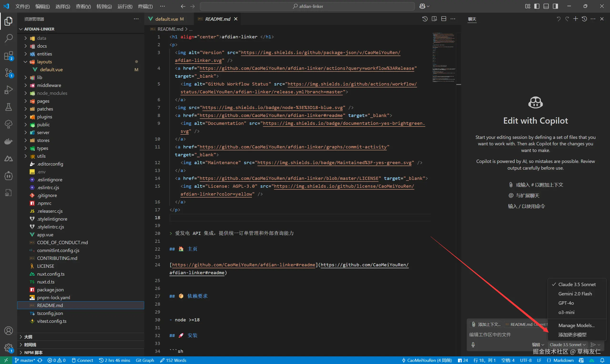This screenshot has width=610, height=364.
Task: Go forward with the right arrow
Action: (193, 6)
